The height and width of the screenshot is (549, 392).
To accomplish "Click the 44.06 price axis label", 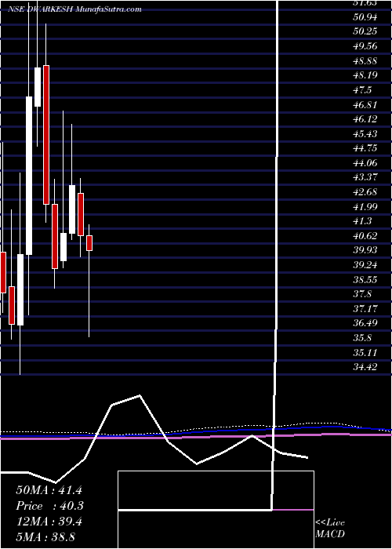I will 365,163.
